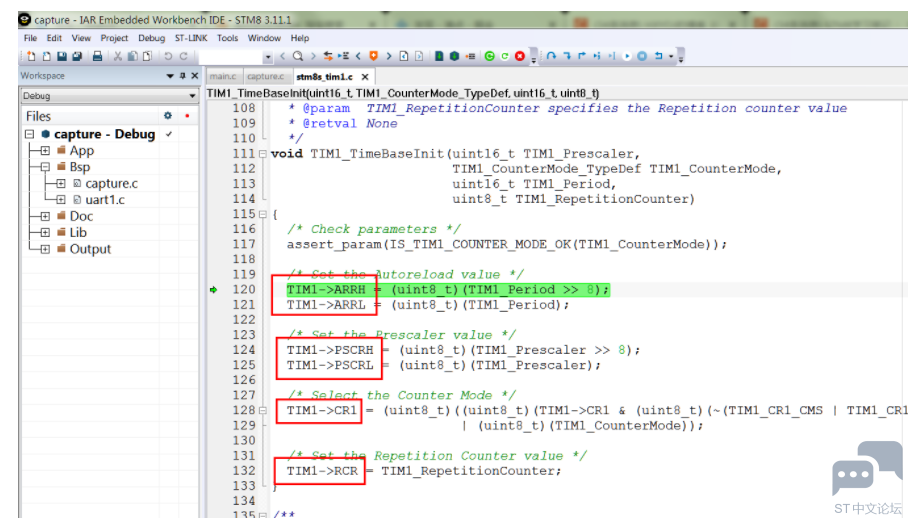This screenshot has width=911, height=524.
Task: Click the Paste toolbar icon
Action: (x=148, y=56)
